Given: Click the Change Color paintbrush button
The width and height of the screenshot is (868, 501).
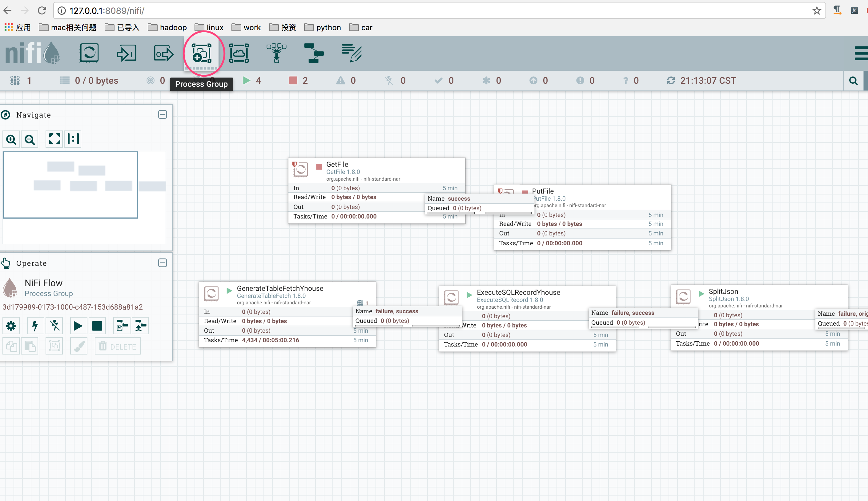Looking at the screenshot, I should click(78, 346).
